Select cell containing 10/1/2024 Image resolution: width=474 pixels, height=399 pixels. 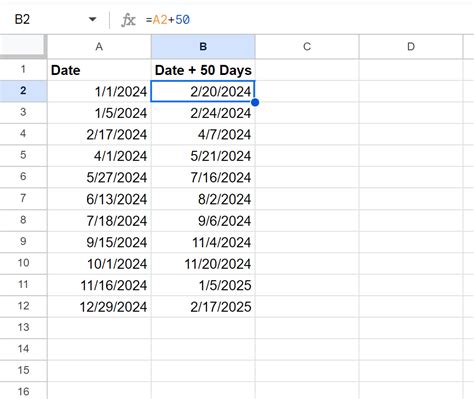point(99,264)
